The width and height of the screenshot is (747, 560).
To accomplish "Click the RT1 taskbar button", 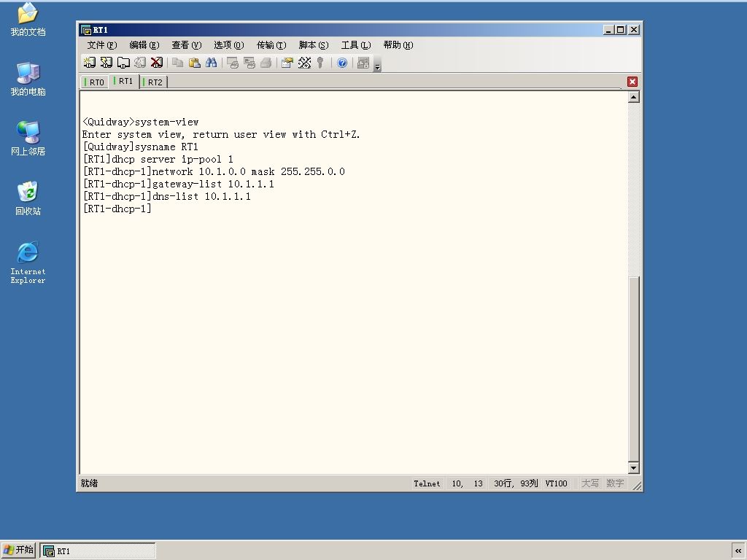I will click(x=98, y=551).
